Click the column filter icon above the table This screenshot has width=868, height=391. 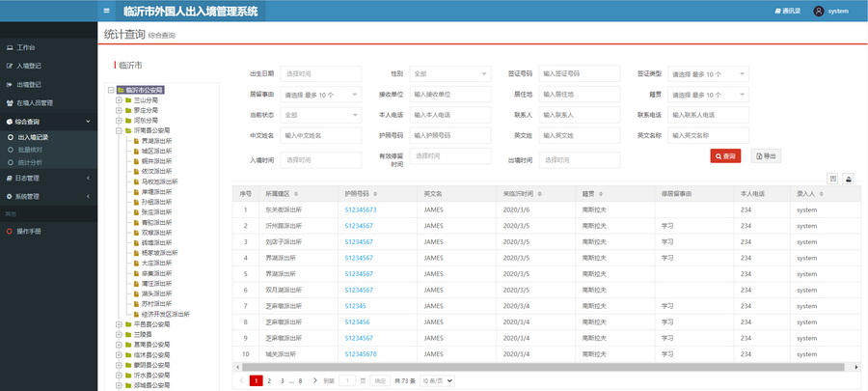832,179
